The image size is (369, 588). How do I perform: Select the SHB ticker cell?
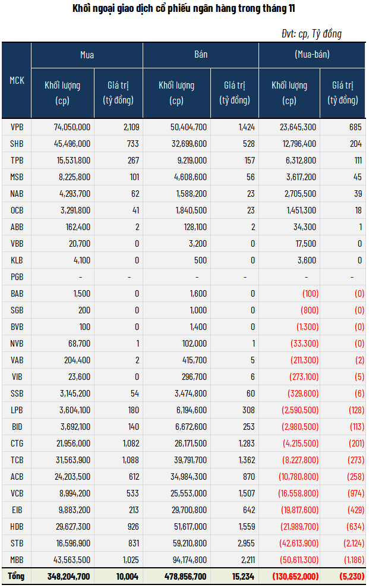click(x=17, y=143)
